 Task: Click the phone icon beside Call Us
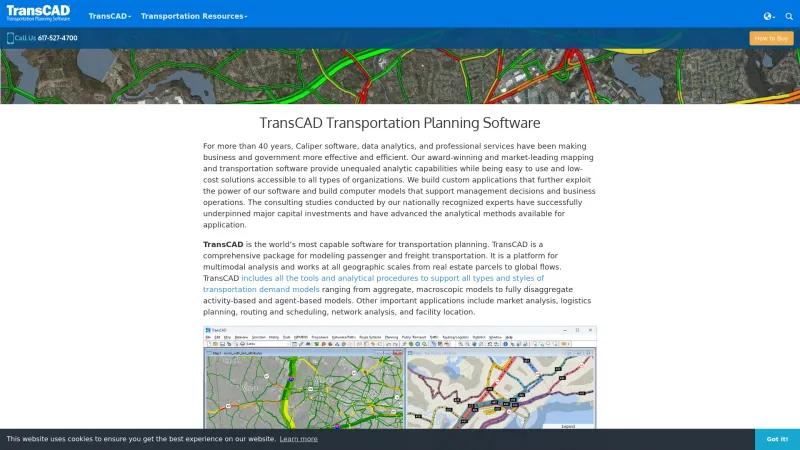(10, 38)
